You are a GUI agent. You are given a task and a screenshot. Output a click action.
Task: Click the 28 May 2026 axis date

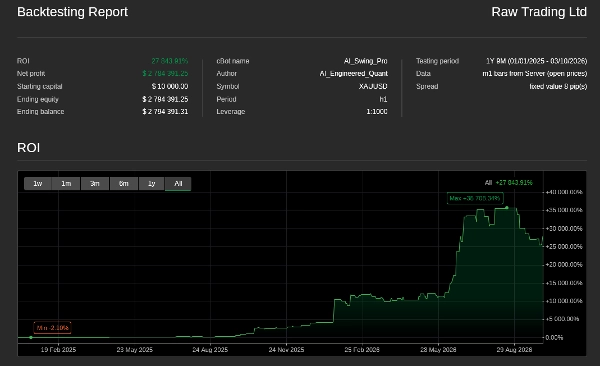click(x=438, y=350)
